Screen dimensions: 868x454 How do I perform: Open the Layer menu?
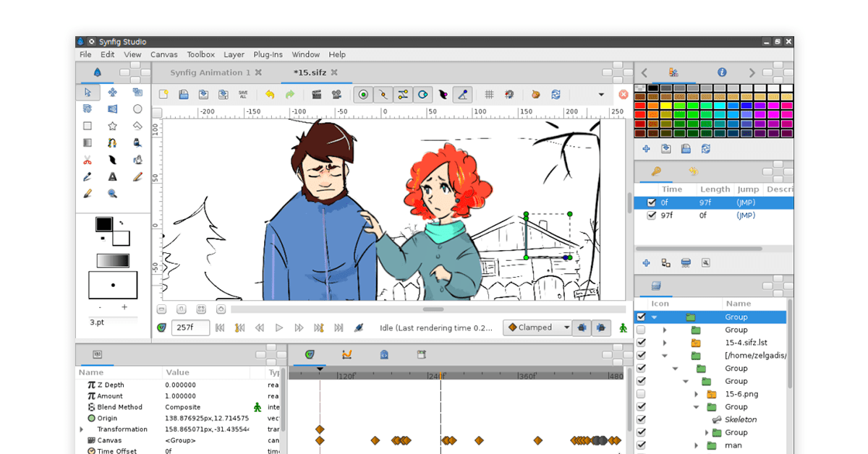point(234,54)
